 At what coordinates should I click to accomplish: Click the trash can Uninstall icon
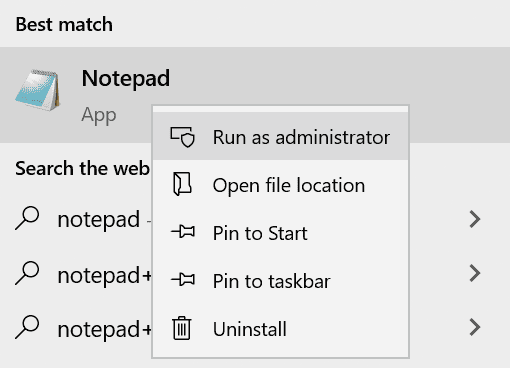pyautogui.click(x=182, y=328)
